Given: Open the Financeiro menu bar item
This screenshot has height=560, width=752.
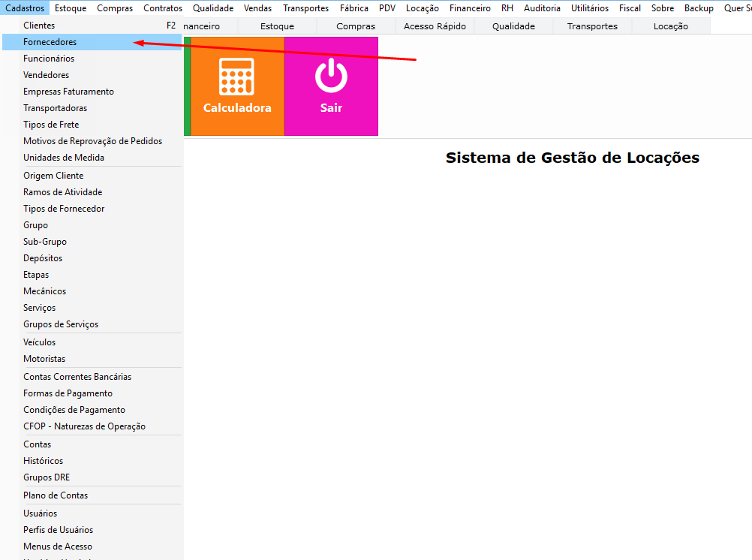Looking at the screenshot, I should [470, 8].
